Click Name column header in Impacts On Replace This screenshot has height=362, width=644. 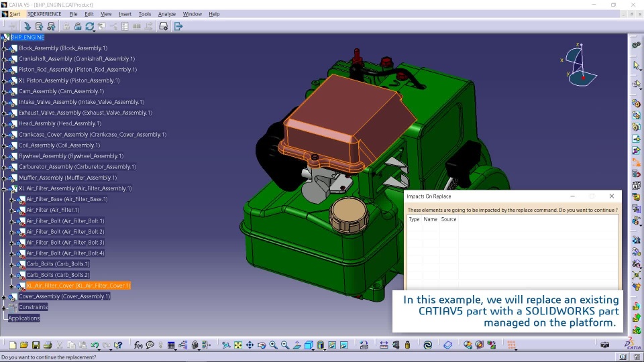tap(431, 220)
